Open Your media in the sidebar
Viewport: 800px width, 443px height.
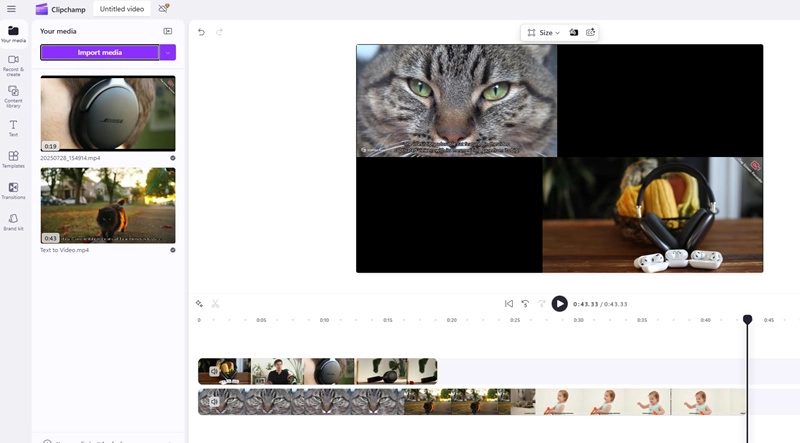point(13,34)
